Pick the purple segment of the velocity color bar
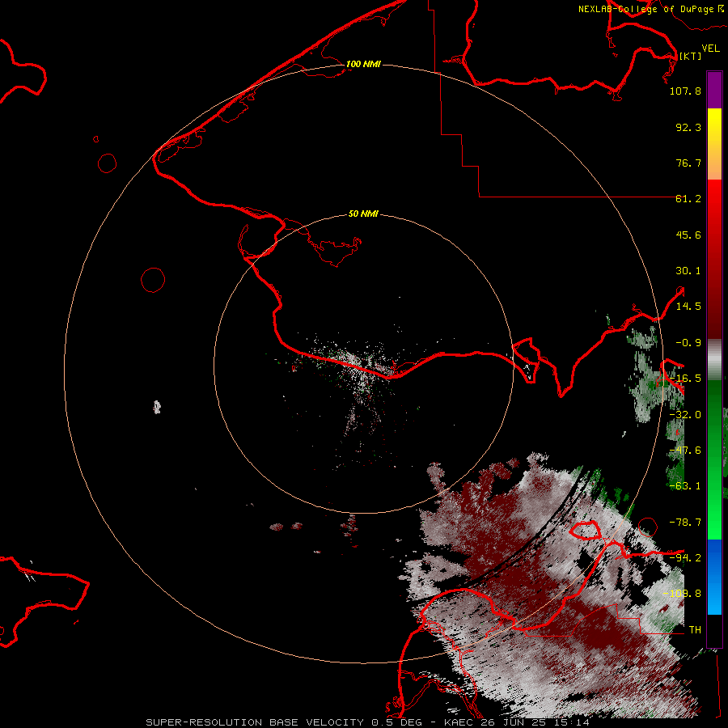 point(714,90)
